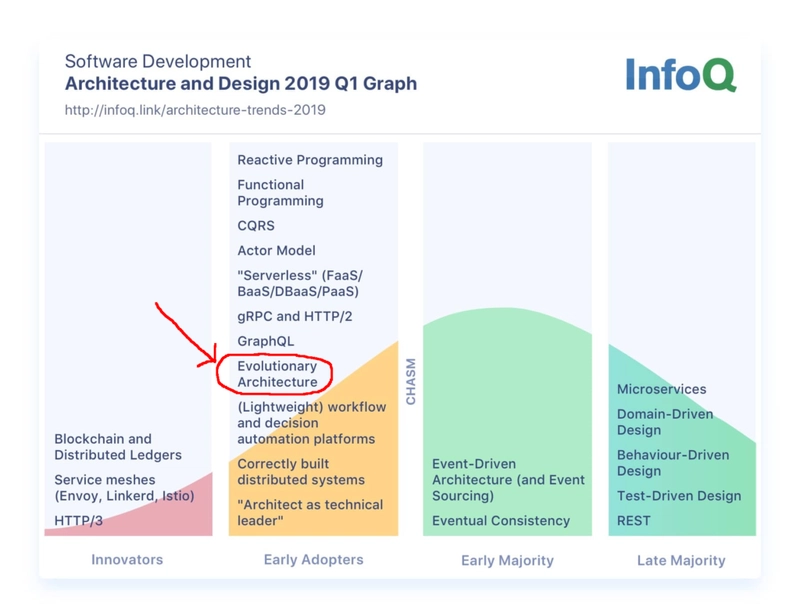800x607 pixels.
Task: Select the "Functional Programming" entry
Action: tap(280, 193)
